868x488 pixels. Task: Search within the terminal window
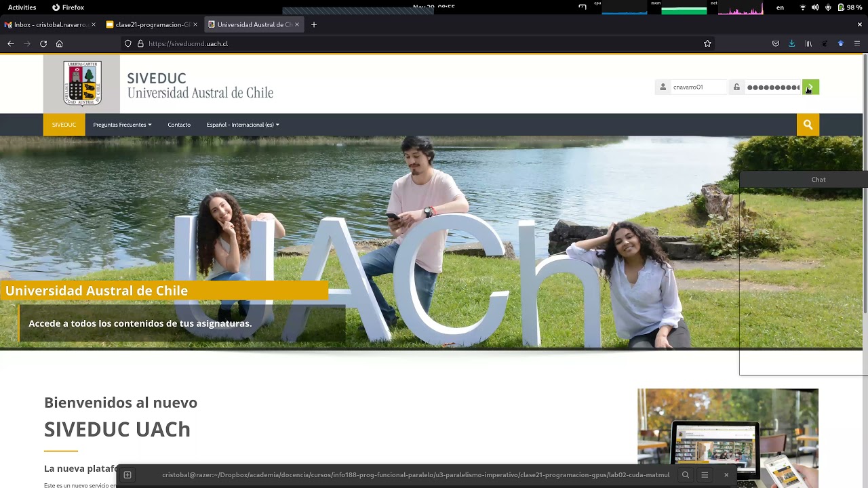[686, 475]
